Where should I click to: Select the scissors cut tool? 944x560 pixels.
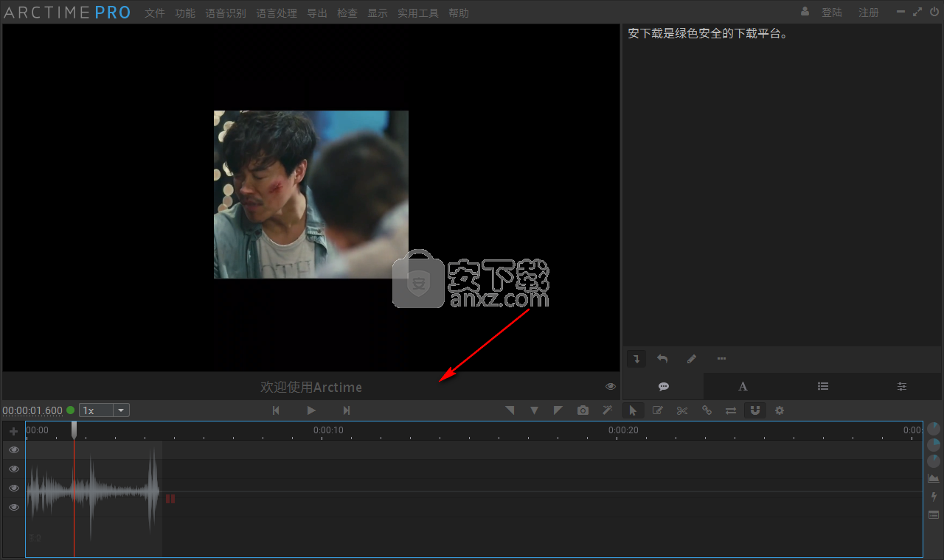click(682, 410)
